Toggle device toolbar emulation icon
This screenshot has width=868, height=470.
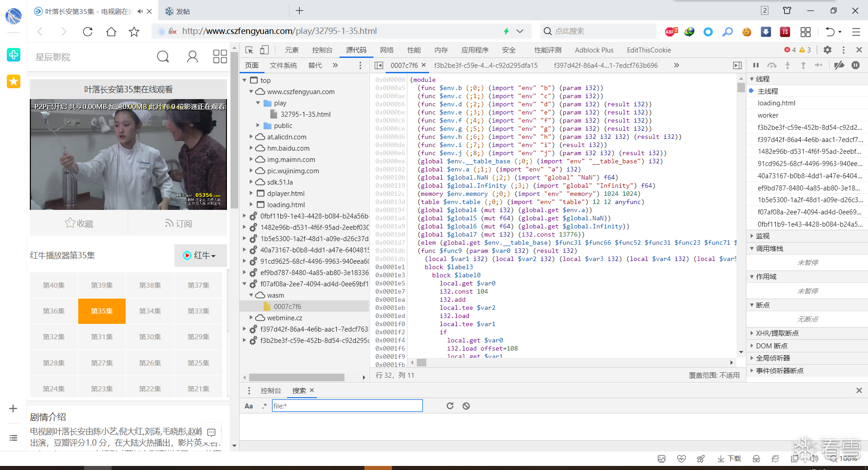(x=264, y=50)
